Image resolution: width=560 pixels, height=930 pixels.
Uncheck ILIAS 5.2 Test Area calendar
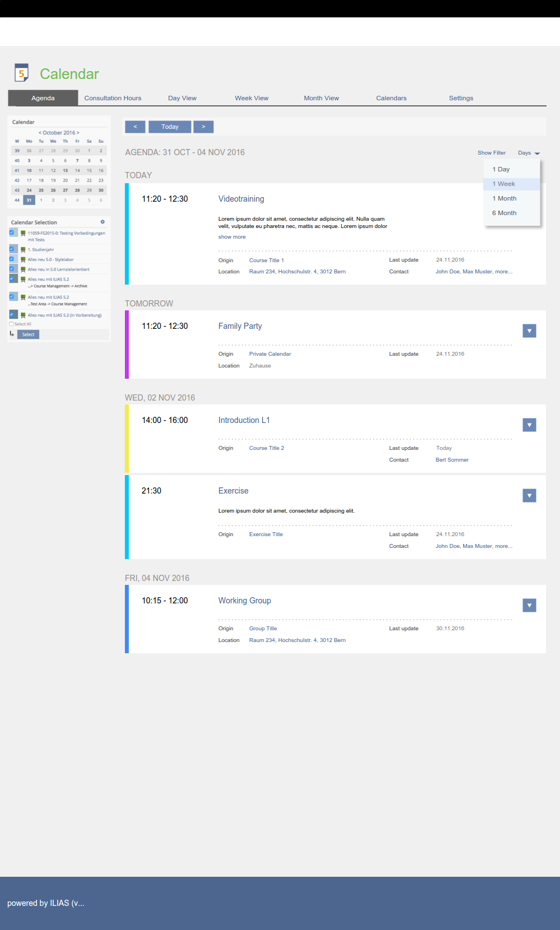click(12, 296)
